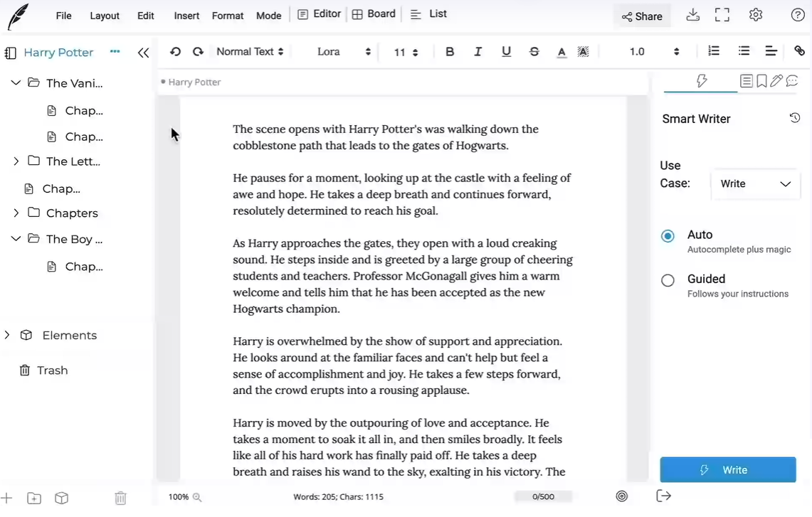This screenshot has height=517, width=812.
Task: Open the Mode menu
Action: [269, 16]
